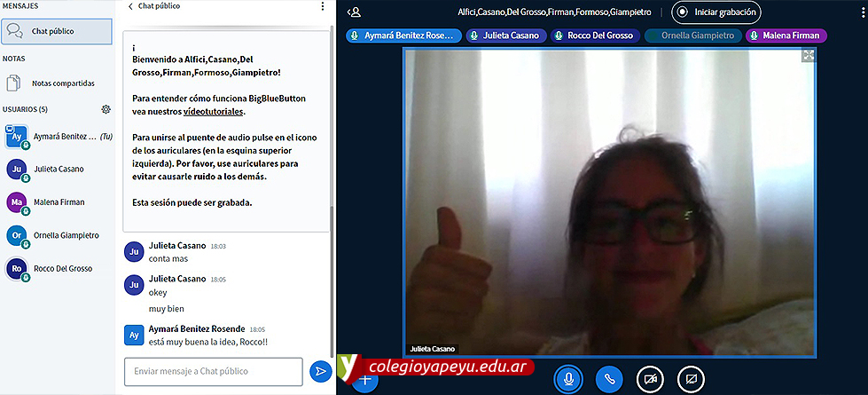Collapse chat with back chevron
Image resolution: width=868 pixels, height=395 pixels.
[131, 6]
